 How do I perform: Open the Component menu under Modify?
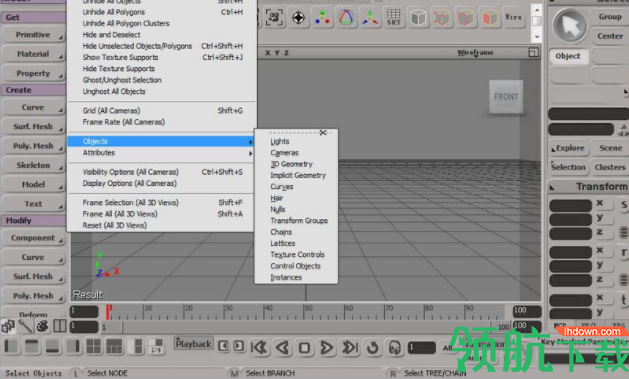[x=33, y=238]
